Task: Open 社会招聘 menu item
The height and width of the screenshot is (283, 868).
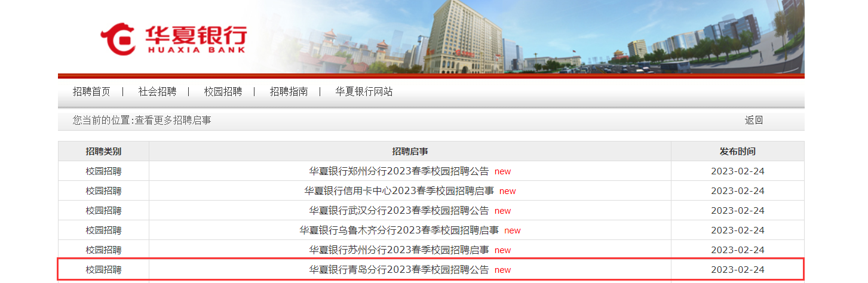Action: coord(157,92)
